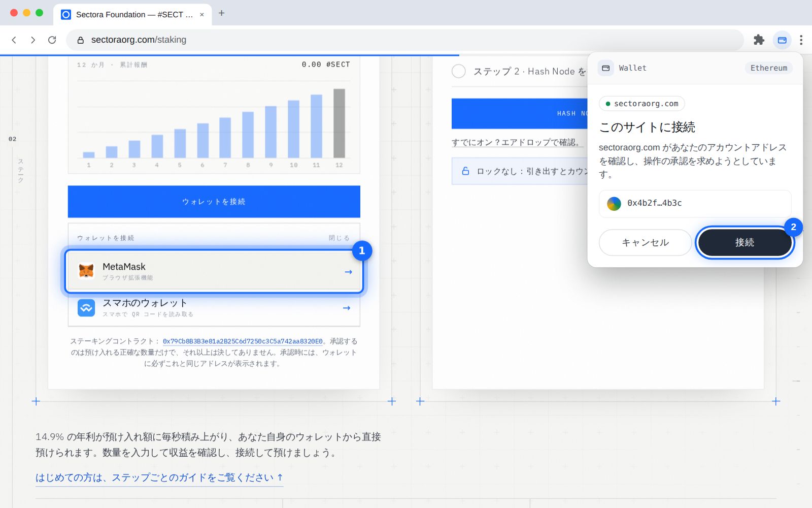This screenshot has height=508, width=812.
Task: Reload the sectoraorg.com page
Action: (52, 40)
